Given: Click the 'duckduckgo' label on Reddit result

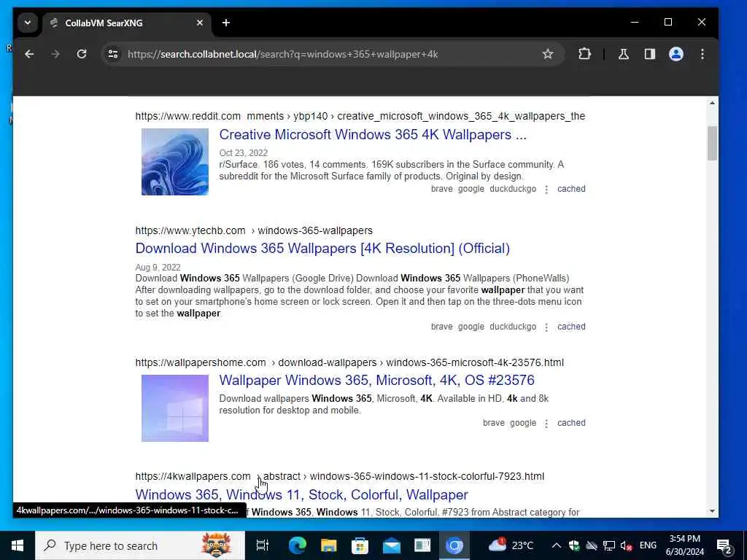Looking at the screenshot, I should coord(513,189).
